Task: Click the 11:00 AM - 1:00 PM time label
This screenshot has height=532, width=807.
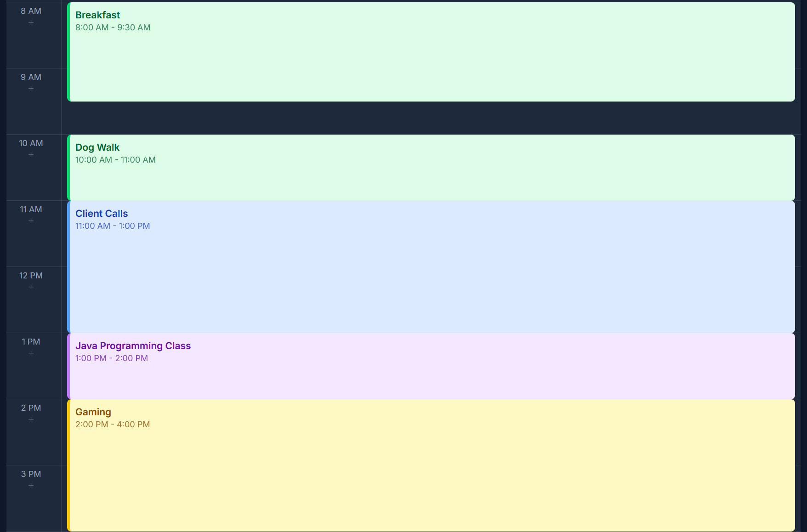Action: (113, 226)
